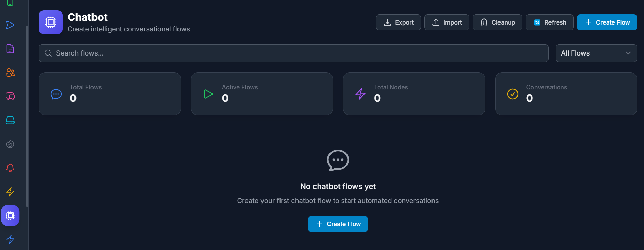Click Create Flow in the header
Screen dimensions: 644x250
607,22
